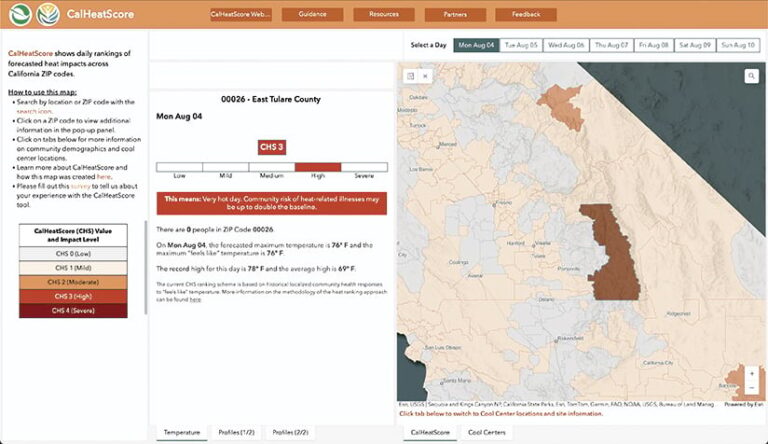Click the sunburst logo beside the CalHeatScore title
768x444 pixels.
tap(48, 14)
